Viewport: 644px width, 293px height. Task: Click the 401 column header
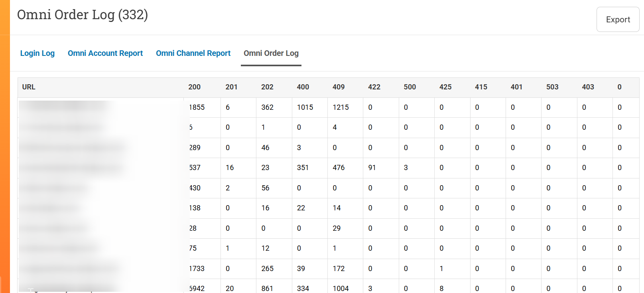pyautogui.click(x=516, y=87)
